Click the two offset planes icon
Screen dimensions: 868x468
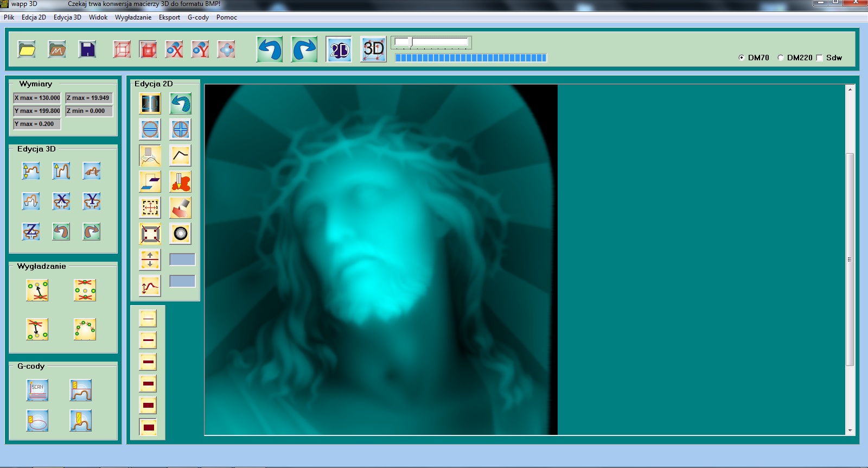[x=150, y=181]
